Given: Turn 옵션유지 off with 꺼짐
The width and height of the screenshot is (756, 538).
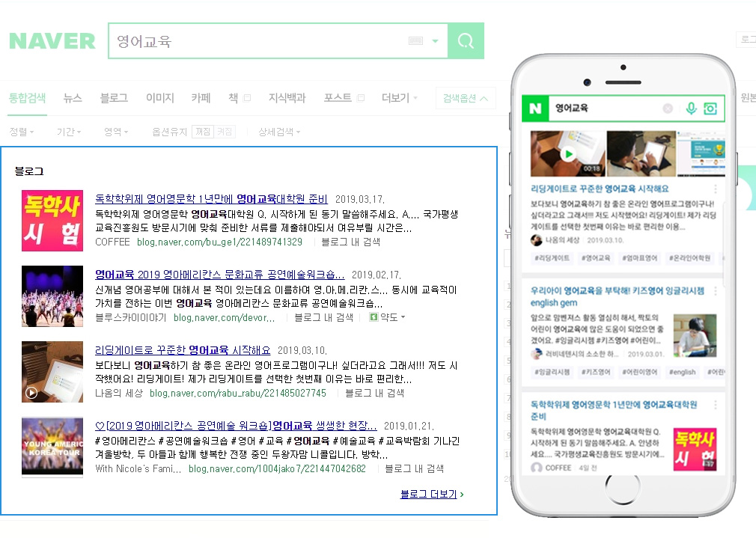Looking at the screenshot, I should tap(203, 132).
